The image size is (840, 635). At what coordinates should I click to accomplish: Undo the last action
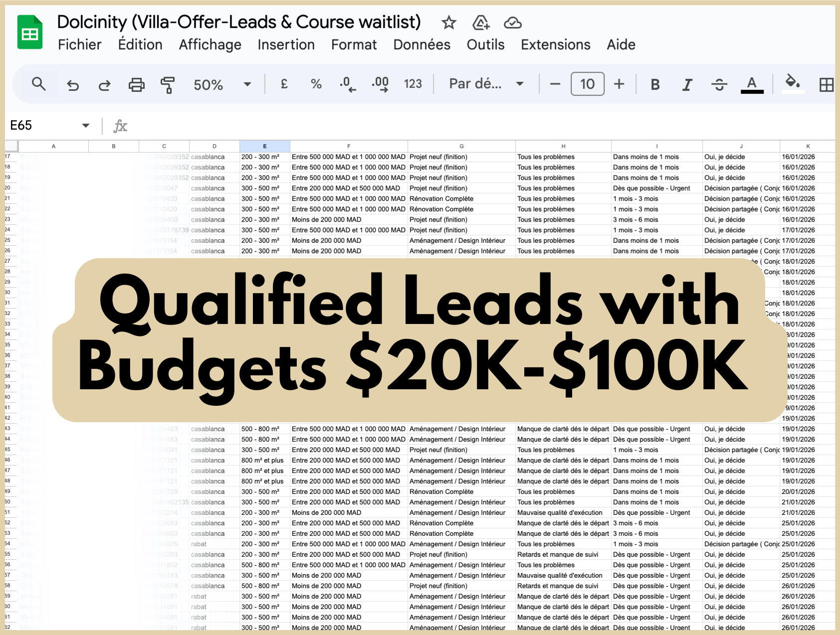(73, 85)
